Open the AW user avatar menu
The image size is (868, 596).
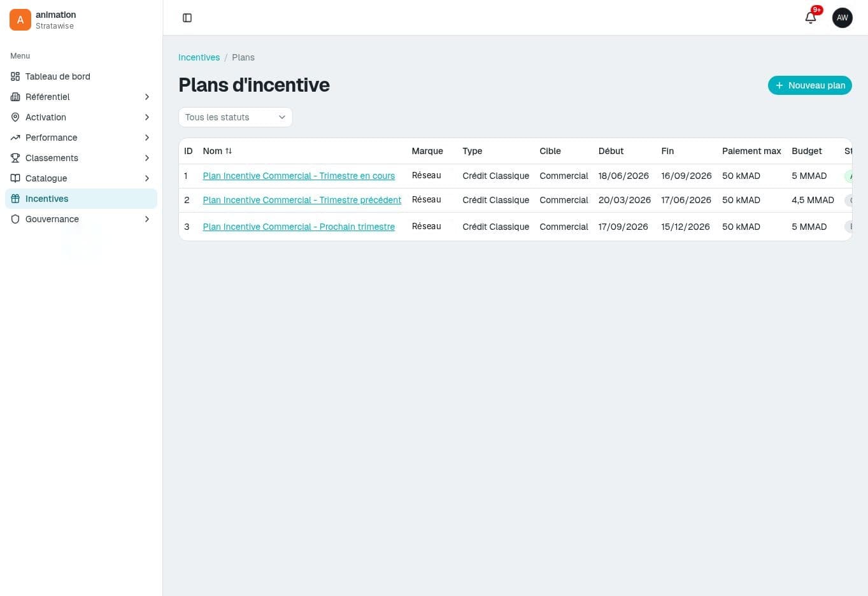tap(843, 18)
